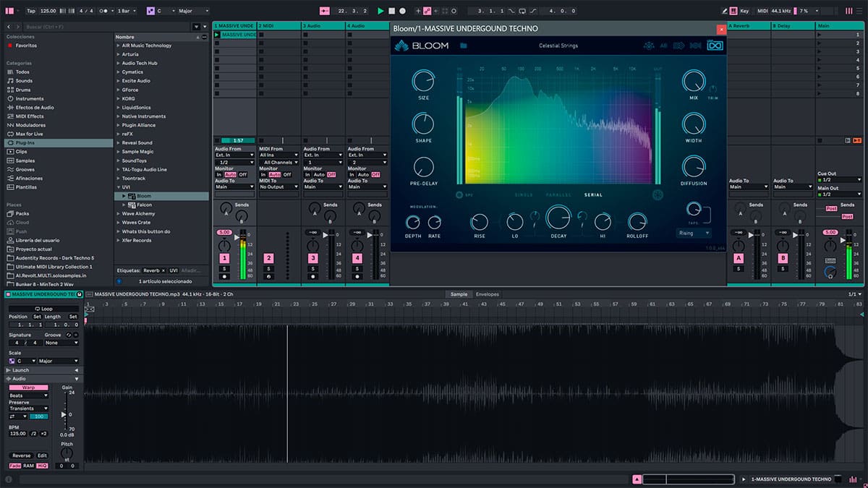Open track 2 All Channels dropdown
This screenshot has height=488, width=868.
(278, 163)
